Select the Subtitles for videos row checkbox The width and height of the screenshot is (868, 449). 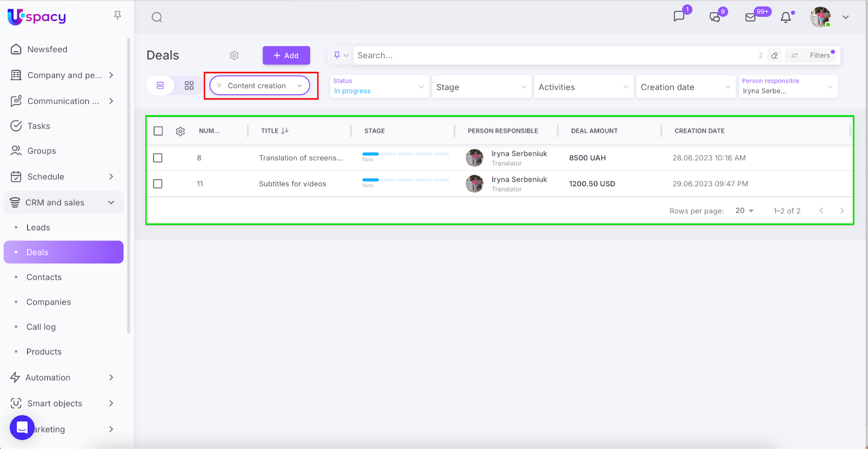pos(158,184)
